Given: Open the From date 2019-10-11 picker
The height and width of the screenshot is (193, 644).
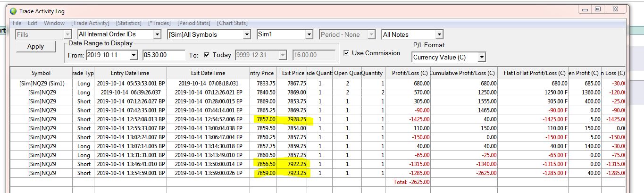Looking at the screenshot, I should point(134,55).
